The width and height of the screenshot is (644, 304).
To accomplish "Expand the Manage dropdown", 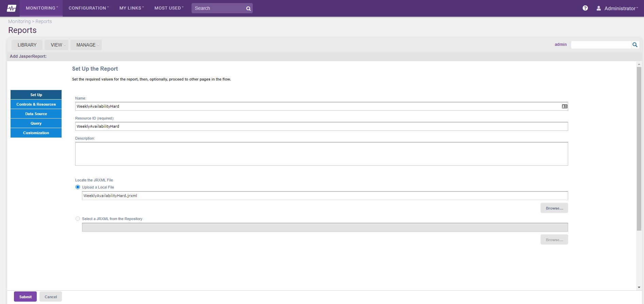I will (x=86, y=45).
